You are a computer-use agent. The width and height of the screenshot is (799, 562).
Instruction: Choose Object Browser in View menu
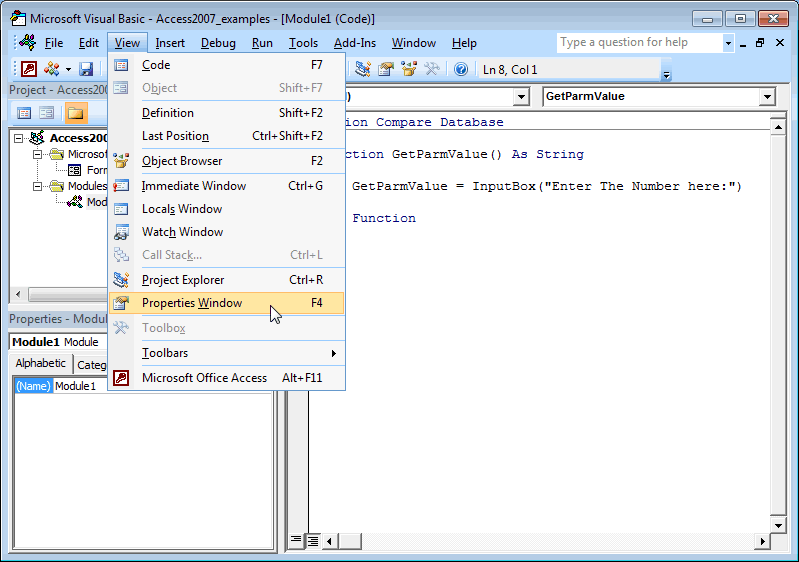click(227, 161)
